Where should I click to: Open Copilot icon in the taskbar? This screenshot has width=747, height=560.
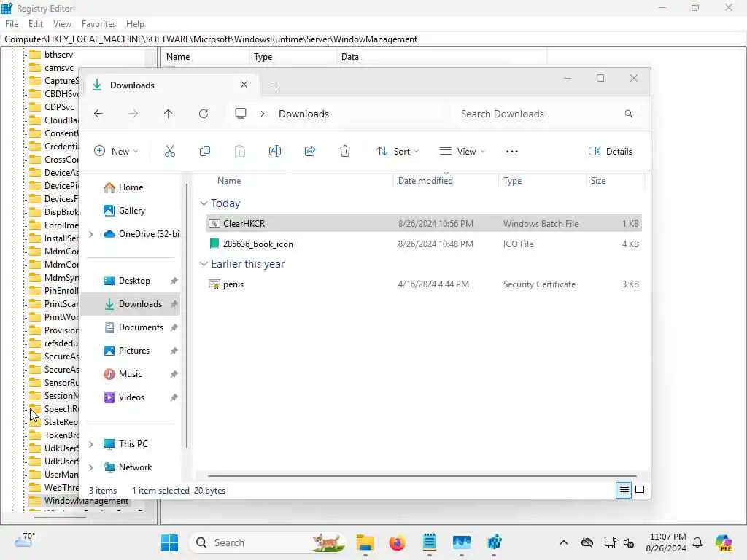coord(724,542)
